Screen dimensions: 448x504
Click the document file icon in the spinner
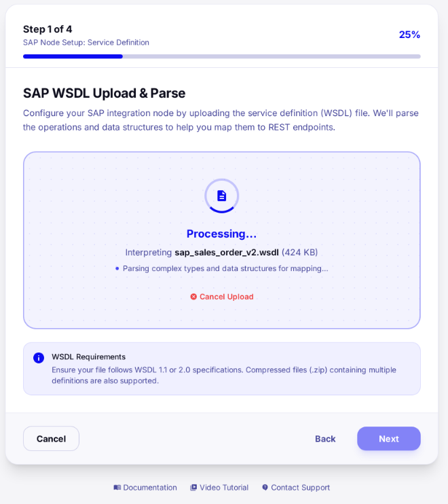(222, 196)
